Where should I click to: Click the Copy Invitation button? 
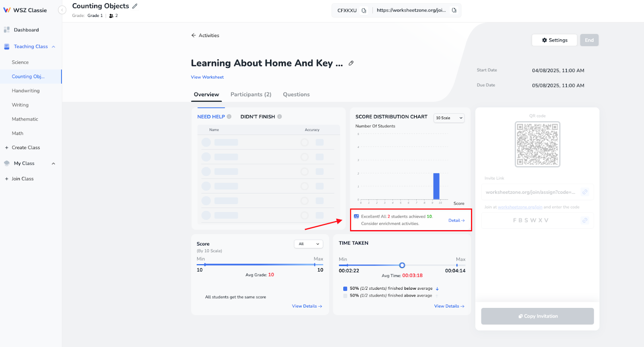tap(537, 316)
